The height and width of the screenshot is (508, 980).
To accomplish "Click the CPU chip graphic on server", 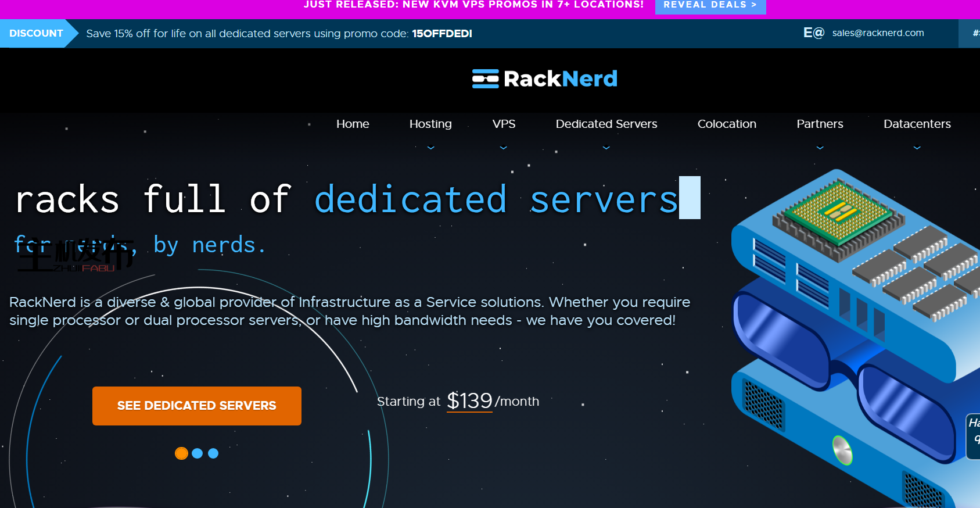I will pyautogui.click(x=838, y=214).
